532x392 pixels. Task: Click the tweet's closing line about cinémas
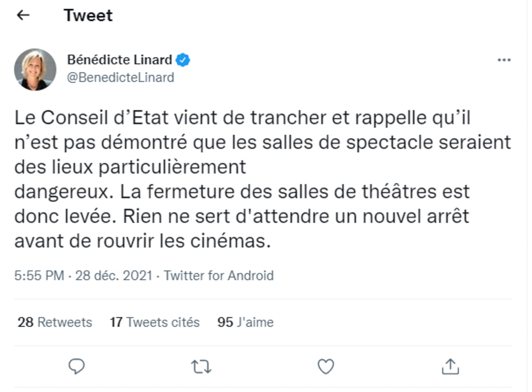(x=142, y=241)
